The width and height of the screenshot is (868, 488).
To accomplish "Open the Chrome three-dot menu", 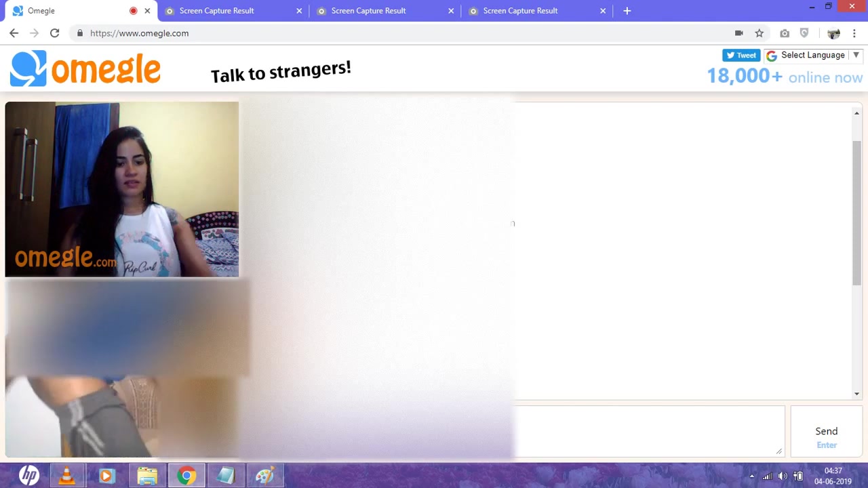I will (x=854, y=33).
